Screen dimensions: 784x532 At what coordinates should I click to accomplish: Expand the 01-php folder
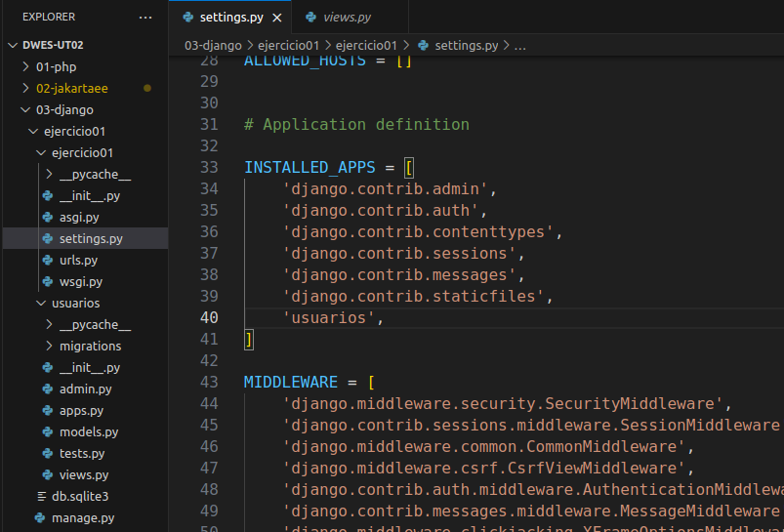coord(56,66)
